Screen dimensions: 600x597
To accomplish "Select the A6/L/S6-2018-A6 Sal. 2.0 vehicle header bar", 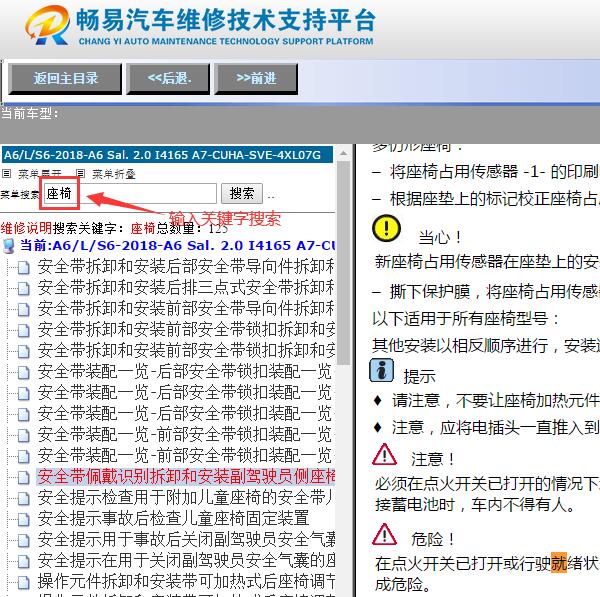I will pyautogui.click(x=167, y=155).
